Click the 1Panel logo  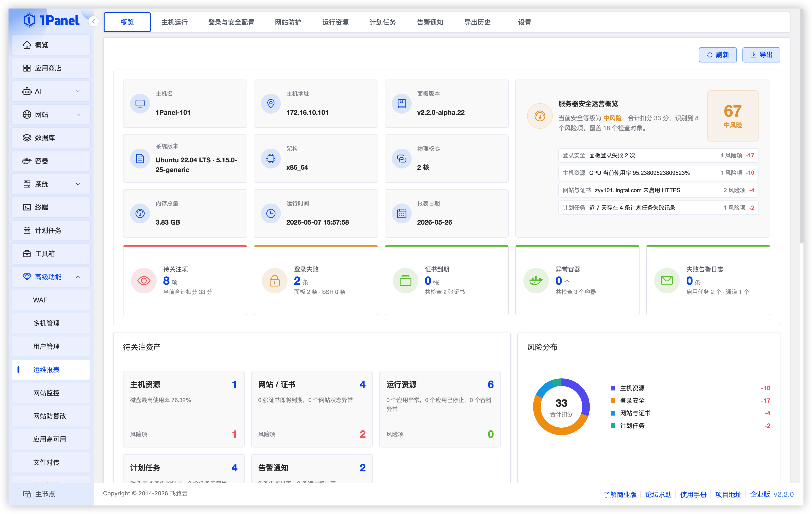tap(51, 20)
